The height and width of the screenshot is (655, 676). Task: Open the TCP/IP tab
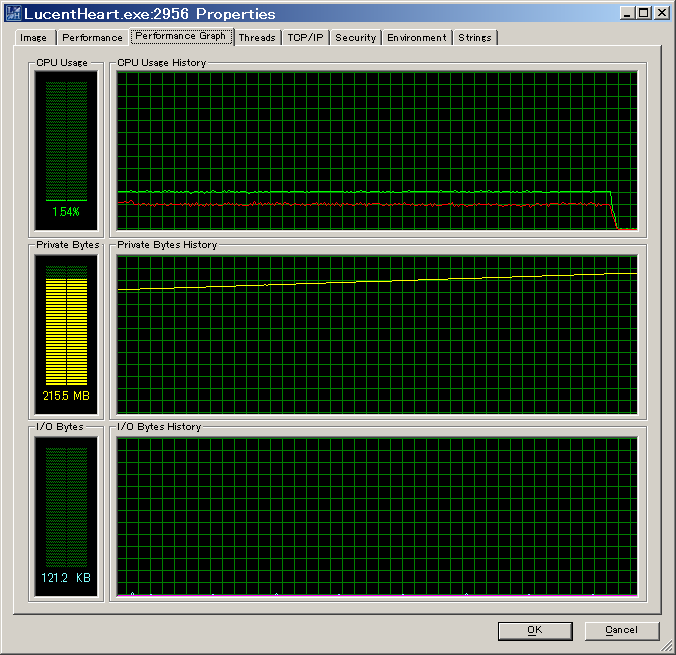click(305, 38)
